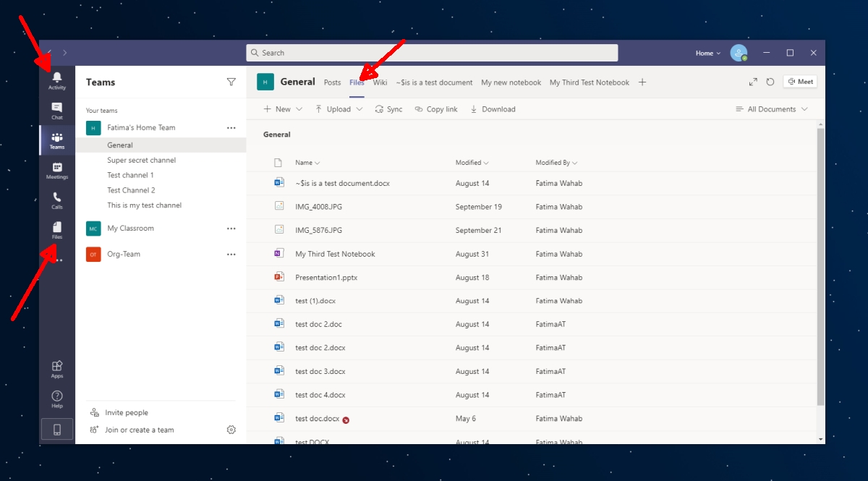Switch to the Calendar (Meetings) icon

pyautogui.click(x=57, y=169)
